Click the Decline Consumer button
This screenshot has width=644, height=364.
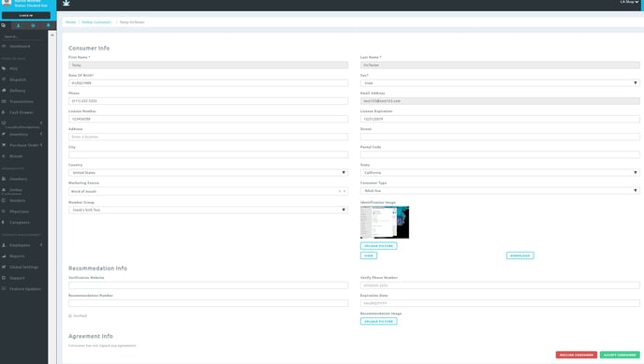(x=577, y=355)
